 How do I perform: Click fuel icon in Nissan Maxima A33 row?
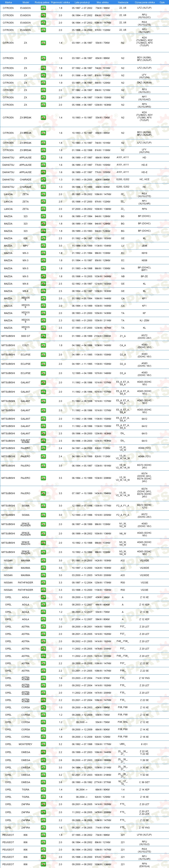(x=43, y=575)
